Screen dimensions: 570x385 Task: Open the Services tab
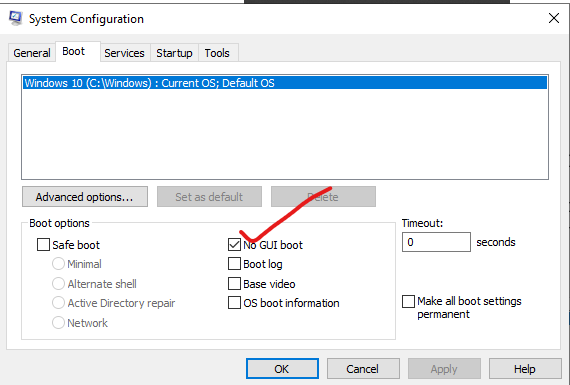124,53
